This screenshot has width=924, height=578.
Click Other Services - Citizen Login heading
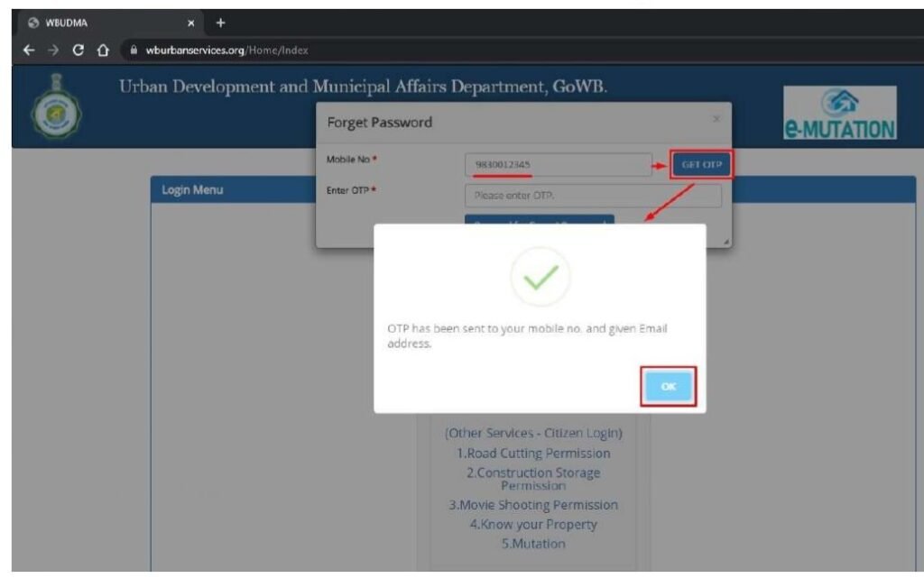click(533, 433)
